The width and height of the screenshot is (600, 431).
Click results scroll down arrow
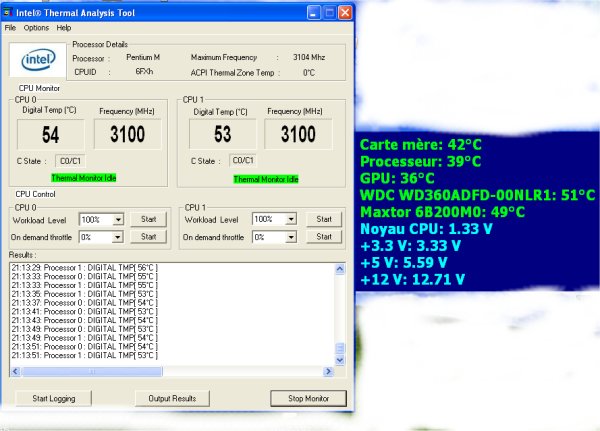click(340, 360)
